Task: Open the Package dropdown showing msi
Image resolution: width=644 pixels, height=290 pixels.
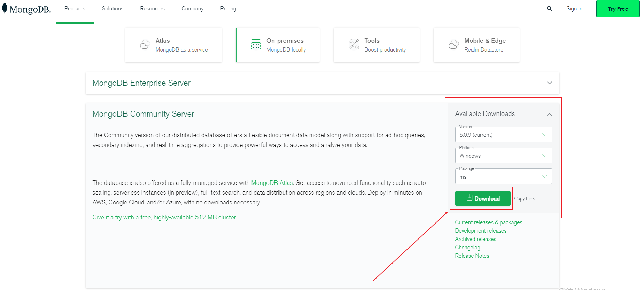Action: 504,177
